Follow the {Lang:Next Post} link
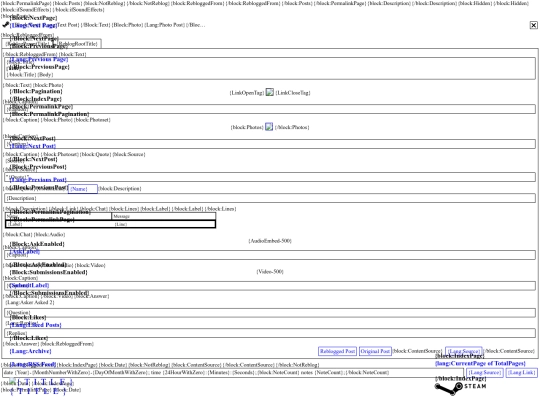Screen dimensions: 540x405 33,146
